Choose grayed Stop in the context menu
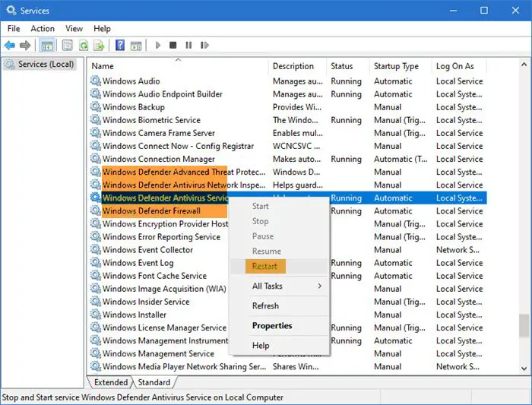 280,221
